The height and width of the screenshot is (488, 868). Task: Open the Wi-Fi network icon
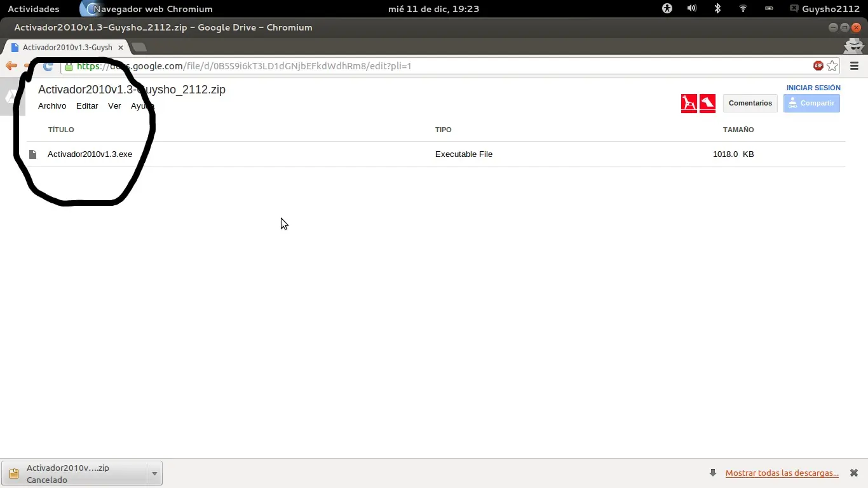743,9
